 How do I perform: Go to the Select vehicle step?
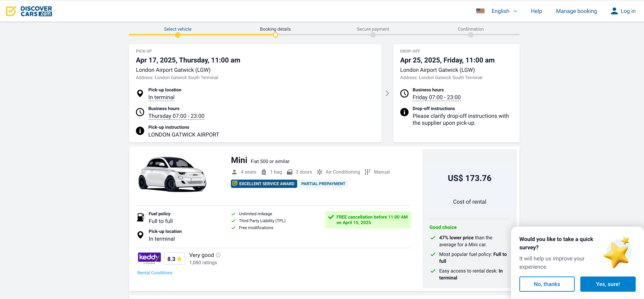[x=177, y=29]
